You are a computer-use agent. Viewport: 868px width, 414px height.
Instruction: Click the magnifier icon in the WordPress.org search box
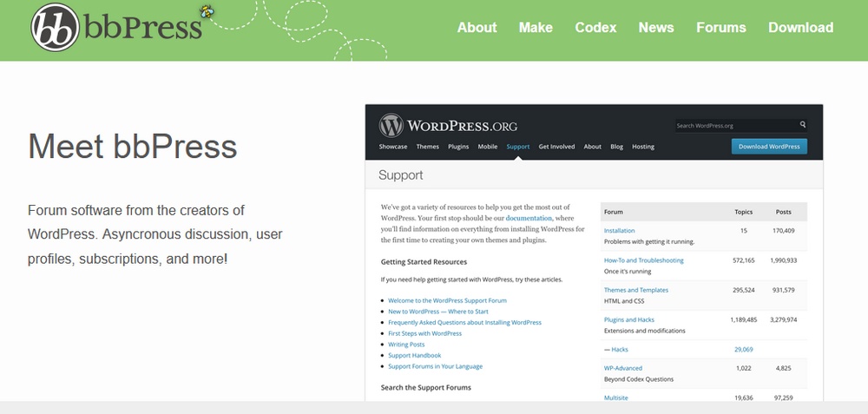pos(803,124)
